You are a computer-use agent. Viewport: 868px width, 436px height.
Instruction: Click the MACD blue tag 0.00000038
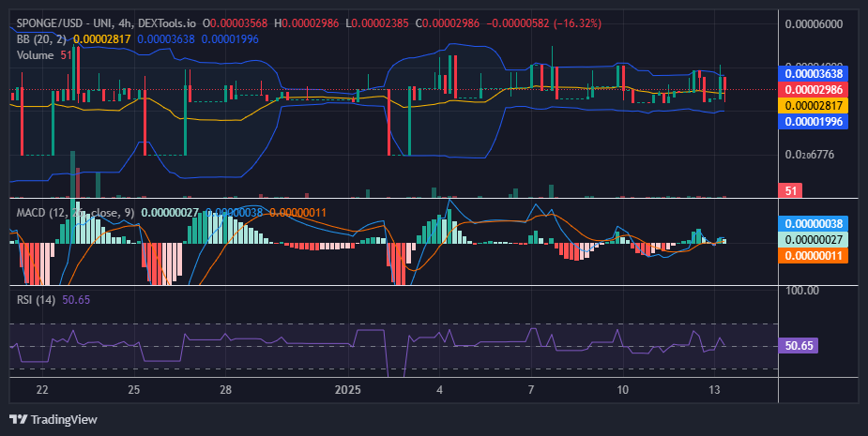(814, 223)
